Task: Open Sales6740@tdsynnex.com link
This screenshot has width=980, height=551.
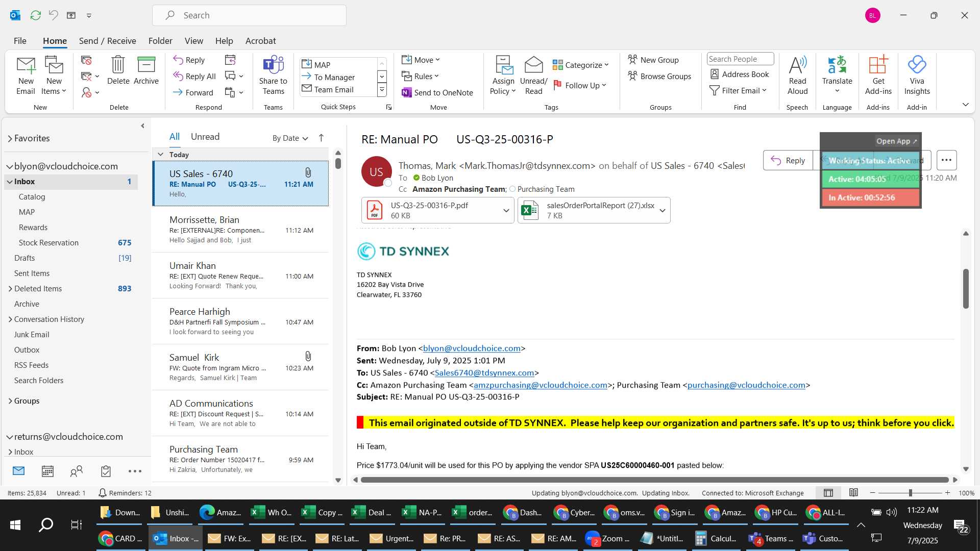Action: click(x=484, y=373)
